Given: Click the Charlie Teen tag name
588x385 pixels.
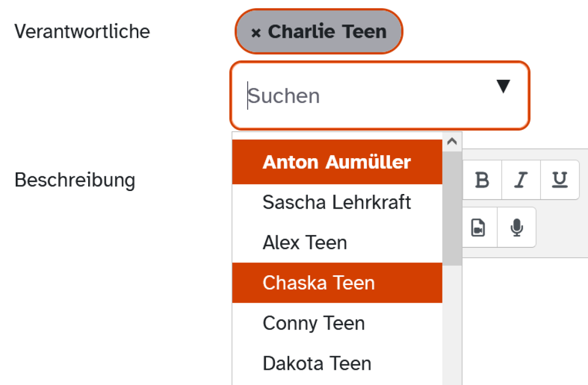Looking at the screenshot, I should click(x=327, y=32).
